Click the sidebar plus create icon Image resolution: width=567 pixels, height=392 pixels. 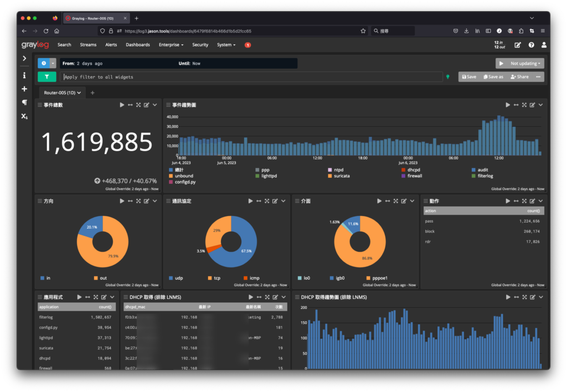coord(24,89)
